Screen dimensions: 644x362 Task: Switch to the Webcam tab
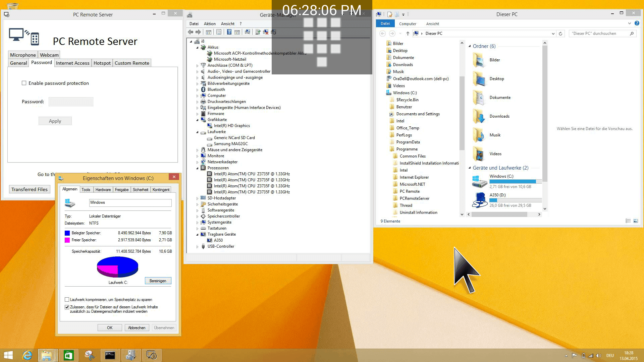click(x=49, y=55)
